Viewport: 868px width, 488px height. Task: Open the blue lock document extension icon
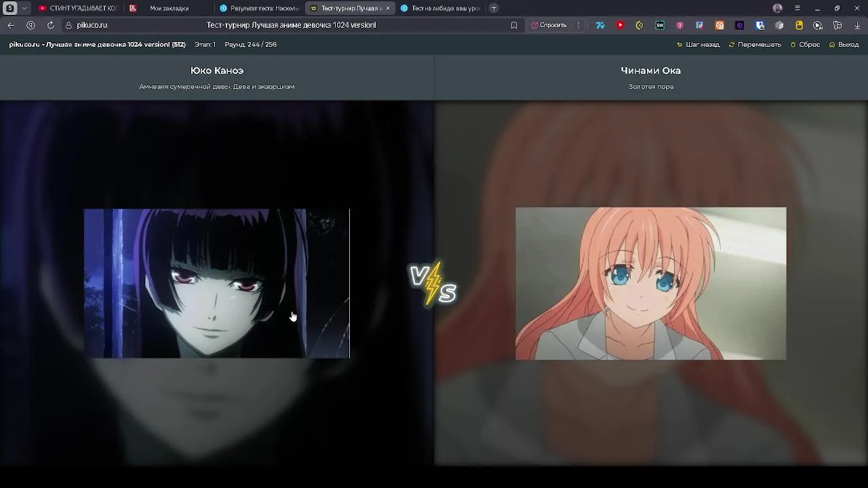759,25
